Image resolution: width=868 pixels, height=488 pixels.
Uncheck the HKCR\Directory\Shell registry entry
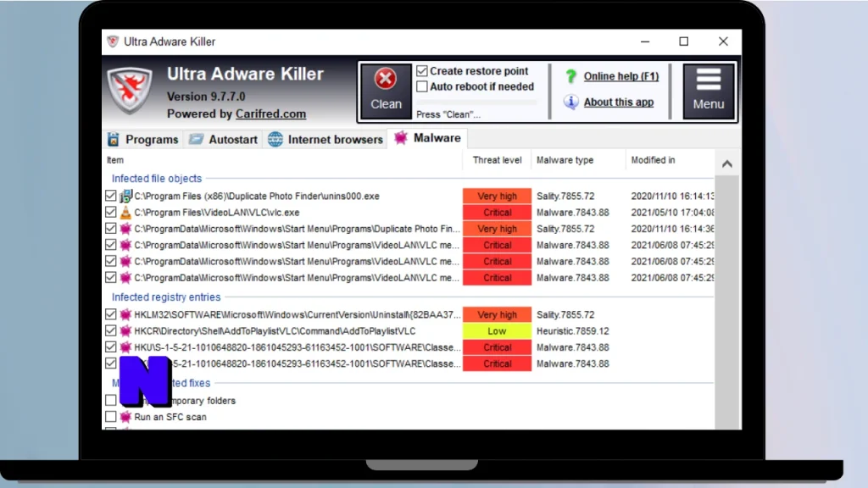pyautogui.click(x=111, y=331)
